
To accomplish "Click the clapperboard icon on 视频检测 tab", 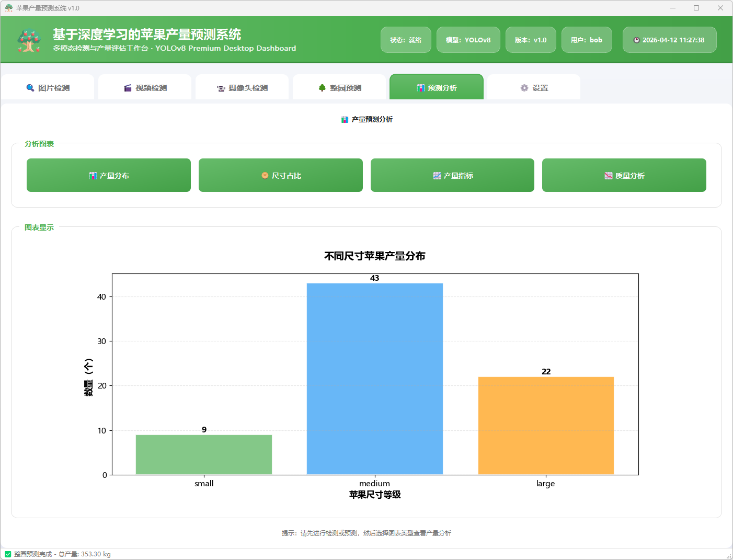I will coord(128,88).
